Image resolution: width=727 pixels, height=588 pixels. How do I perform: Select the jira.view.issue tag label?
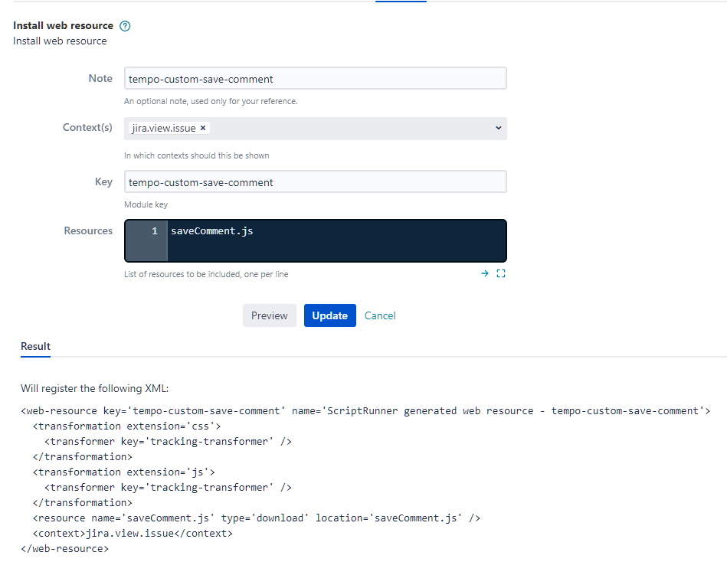(x=164, y=128)
